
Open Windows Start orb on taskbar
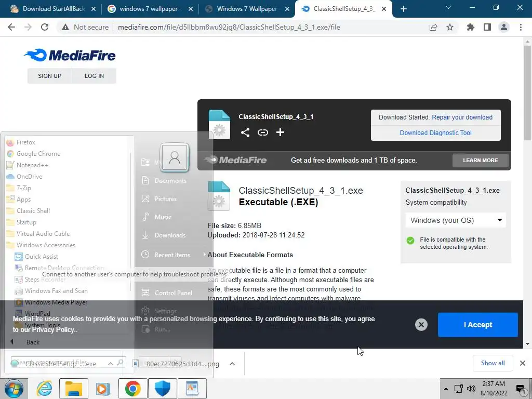pos(14,389)
